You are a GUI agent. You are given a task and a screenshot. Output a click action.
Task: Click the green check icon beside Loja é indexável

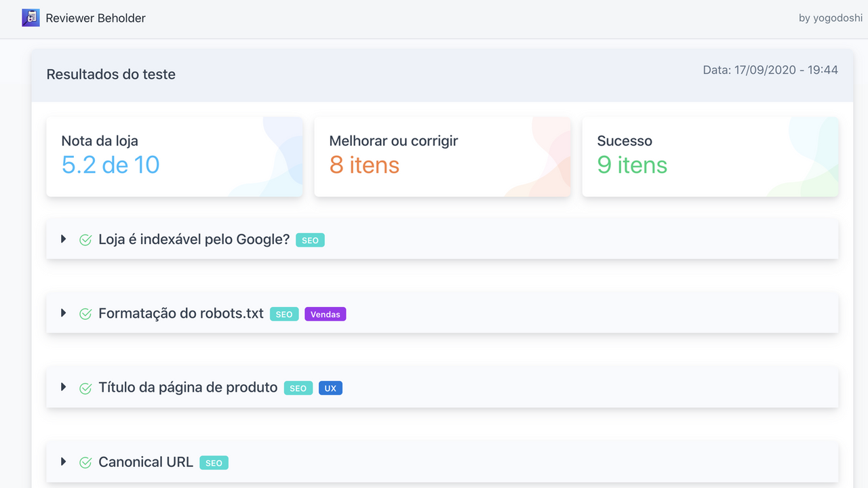click(85, 240)
